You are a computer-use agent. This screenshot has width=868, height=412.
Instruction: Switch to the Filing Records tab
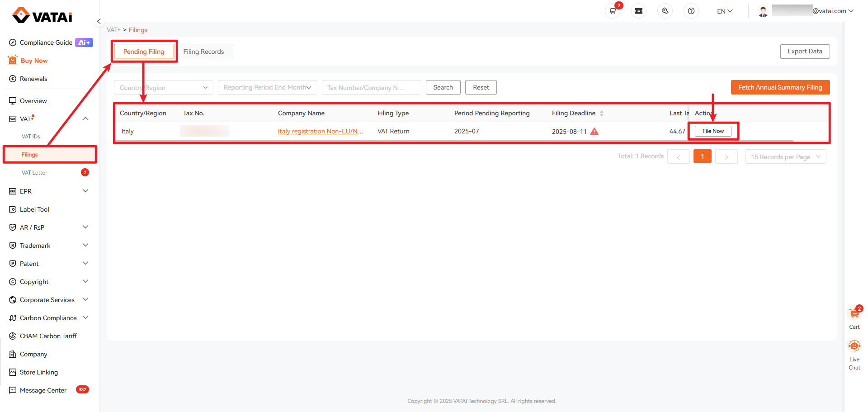tap(203, 52)
